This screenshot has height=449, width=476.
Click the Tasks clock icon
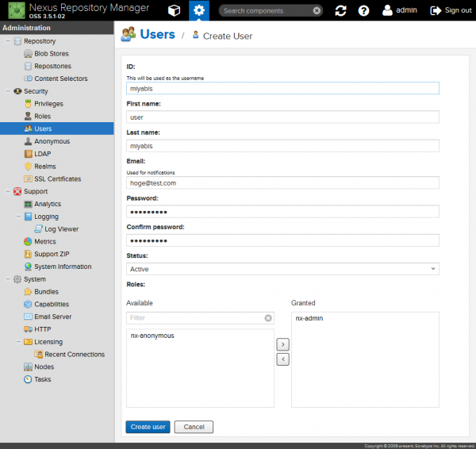point(28,379)
